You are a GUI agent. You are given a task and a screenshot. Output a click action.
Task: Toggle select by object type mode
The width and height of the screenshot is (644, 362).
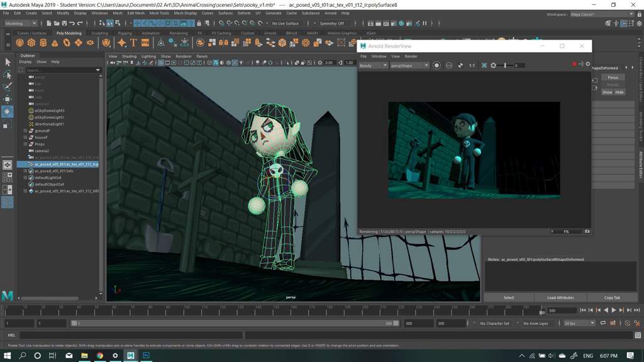109,23
